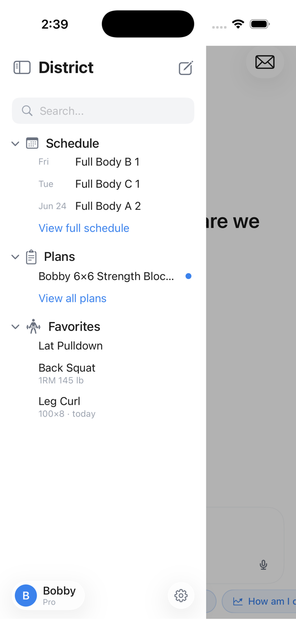The height and width of the screenshot is (644, 296).
Task: Open the View all plans link
Action: 73,298
